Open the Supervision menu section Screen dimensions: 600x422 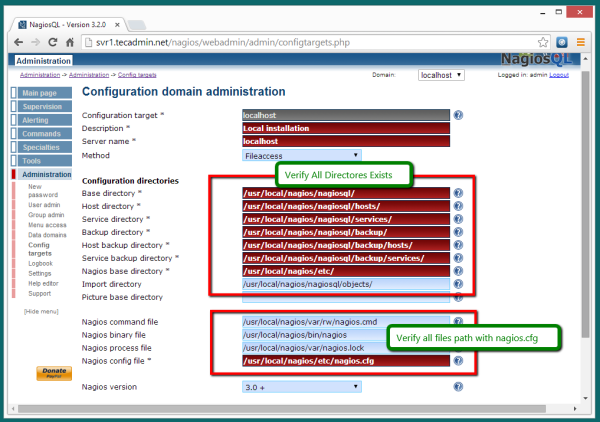click(x=42, y=106)
